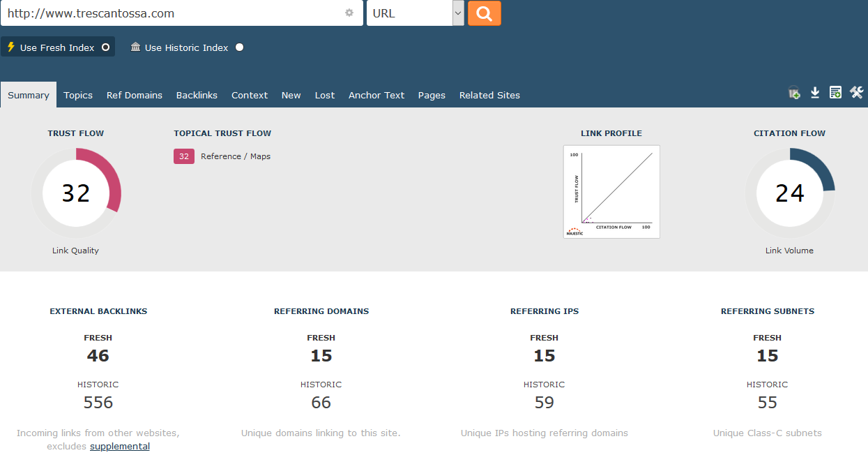Follow the supplemental link
Image resolution: width=868 pixels, height=455 pixels.
click(120, 447)
